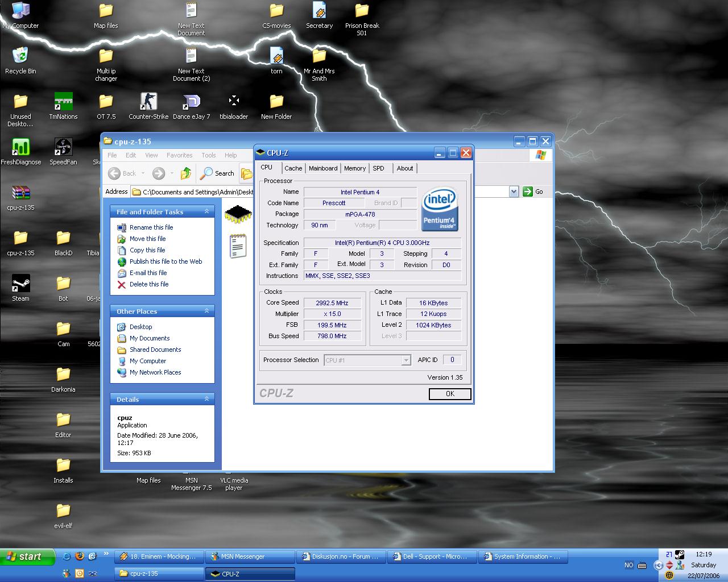This screenshot has height=582, width=728.
Task: Switch to the Mainboard tab
Action: click(x=323, y=168)
